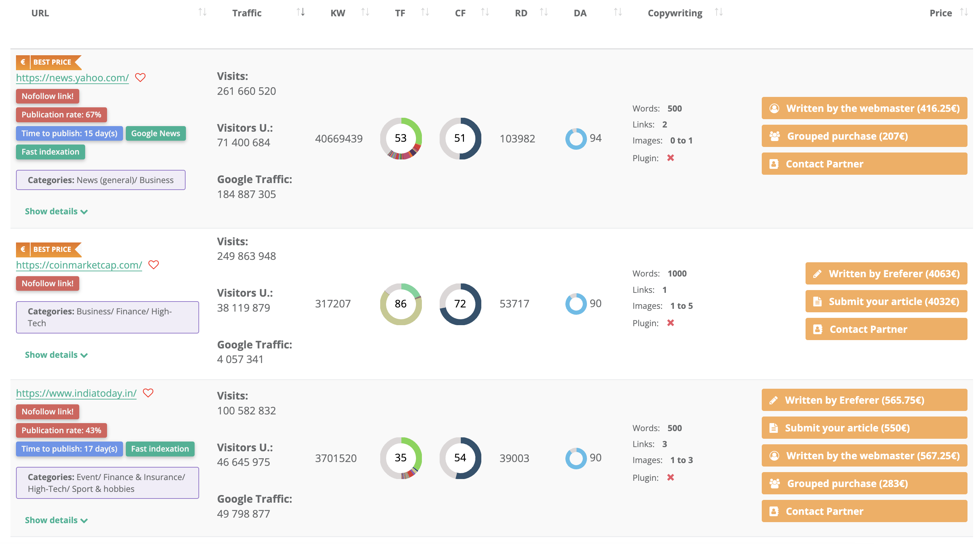Open the https://coinmarketcap.com/ link
980x544 pixels.
[x=79, y=265]
